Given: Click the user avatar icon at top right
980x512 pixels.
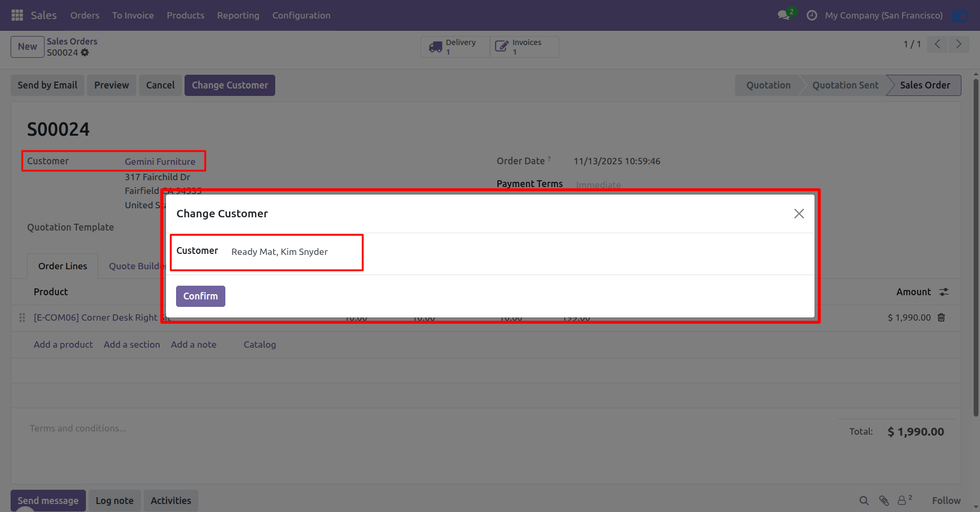Looking at the screenshot, I should tap(960, 15).
